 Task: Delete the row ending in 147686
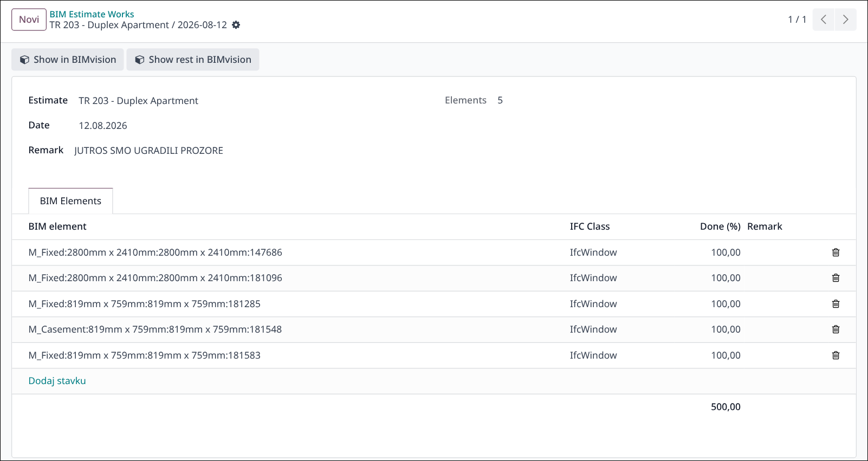pos(835,252)
